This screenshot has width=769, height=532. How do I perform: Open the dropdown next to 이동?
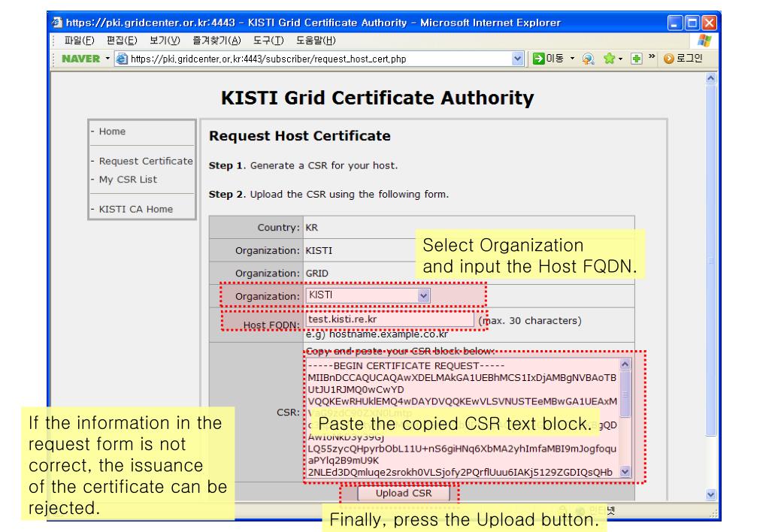572,59
